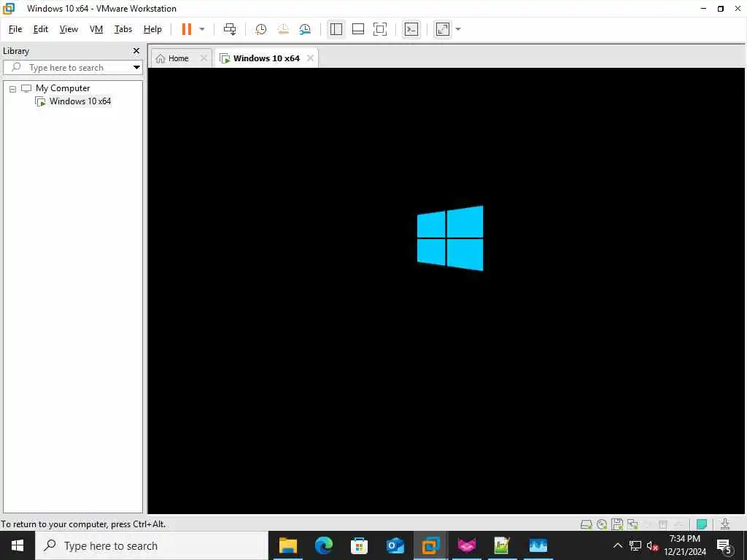This screenshot has width=747, height=560.
Task: Open the File menu
Action: [15, 29]
